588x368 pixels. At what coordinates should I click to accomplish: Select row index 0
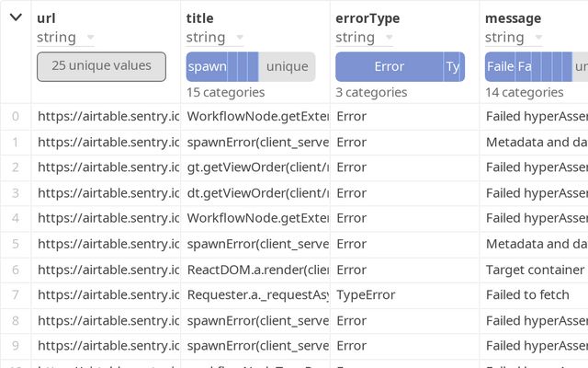[15, 116]
